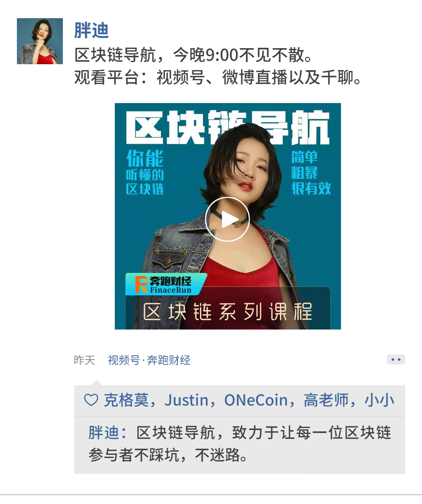The image size is (422, 504).
Task: Reply to comment about 不踩坑，不迷路
Action: click(x=240, y=444)
